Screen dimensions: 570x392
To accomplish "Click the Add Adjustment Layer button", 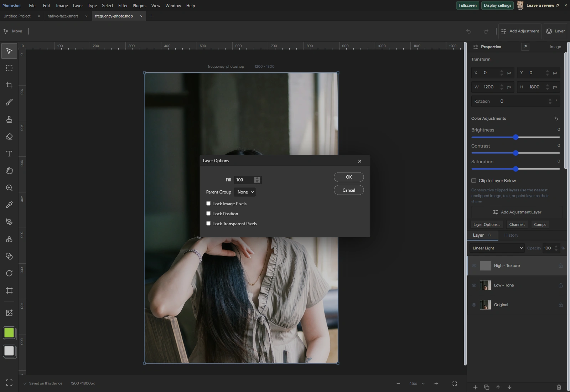I will [x=517, y=212].
